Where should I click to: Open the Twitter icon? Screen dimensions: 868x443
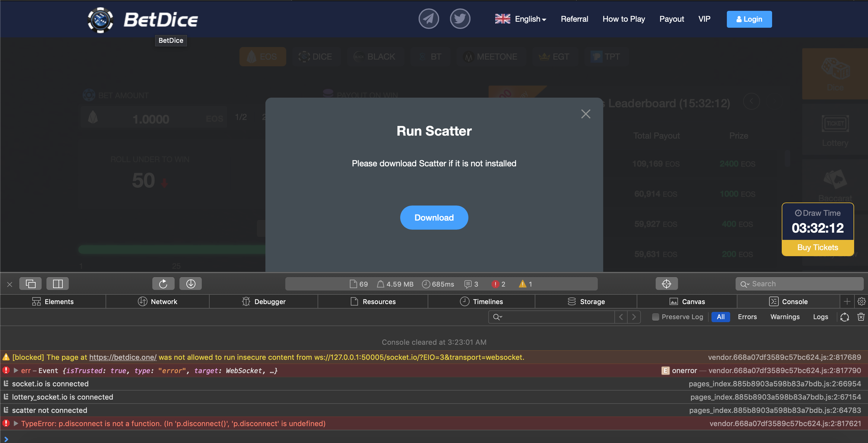(460, 19)
